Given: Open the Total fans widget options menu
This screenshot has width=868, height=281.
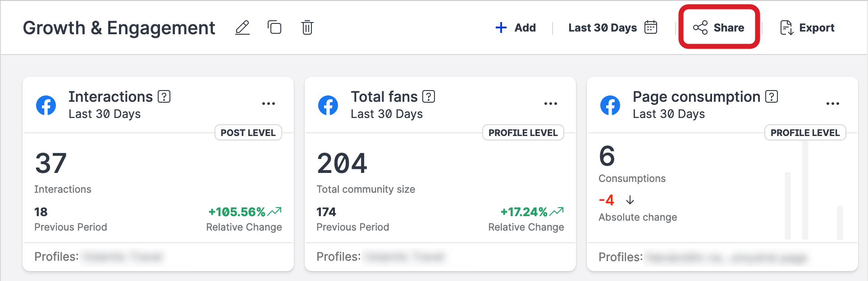Looking at the screenshot, I should click(551, 104).
